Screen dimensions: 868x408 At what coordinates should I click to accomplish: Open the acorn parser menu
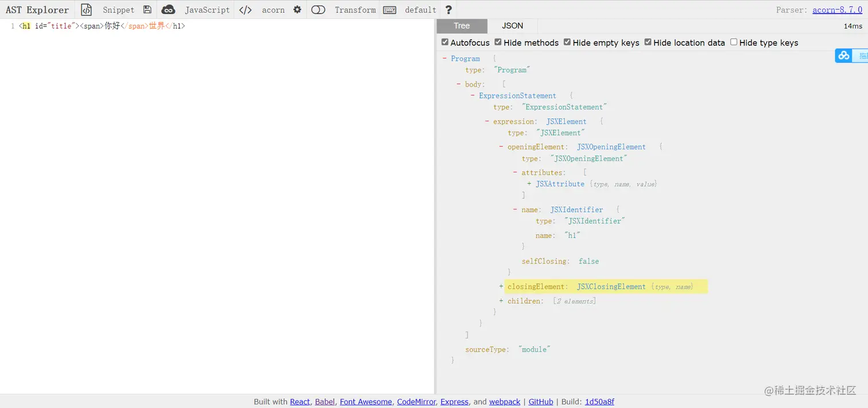pos(273,10)
